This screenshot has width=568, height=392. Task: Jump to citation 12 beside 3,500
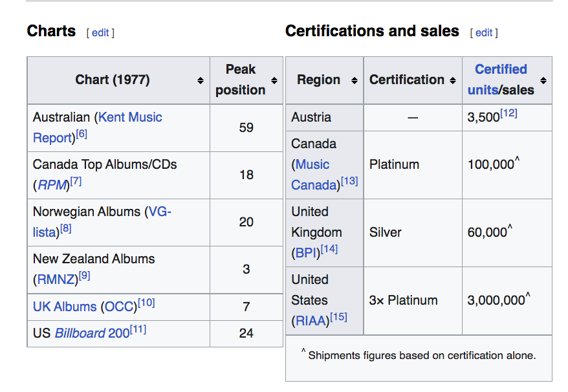508,114
